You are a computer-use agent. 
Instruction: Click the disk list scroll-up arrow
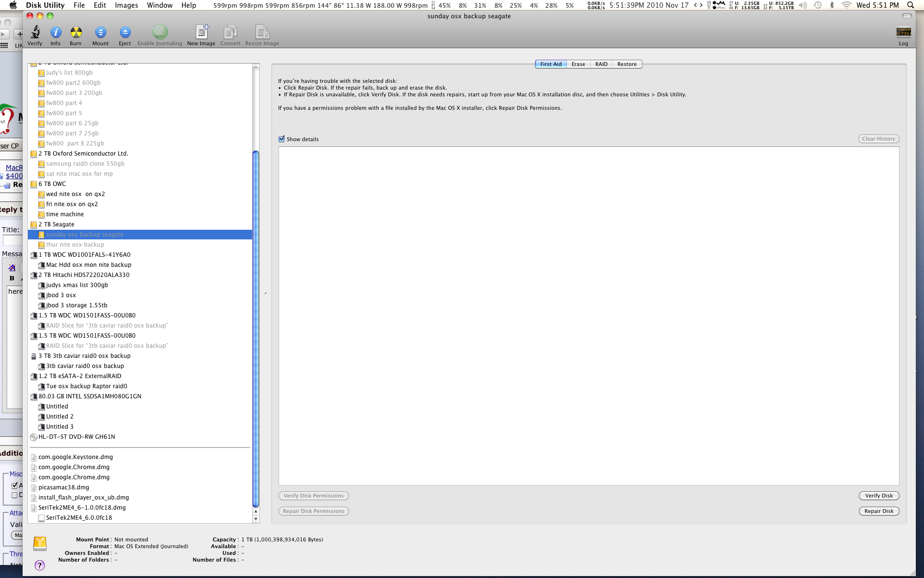pos(256,512)
